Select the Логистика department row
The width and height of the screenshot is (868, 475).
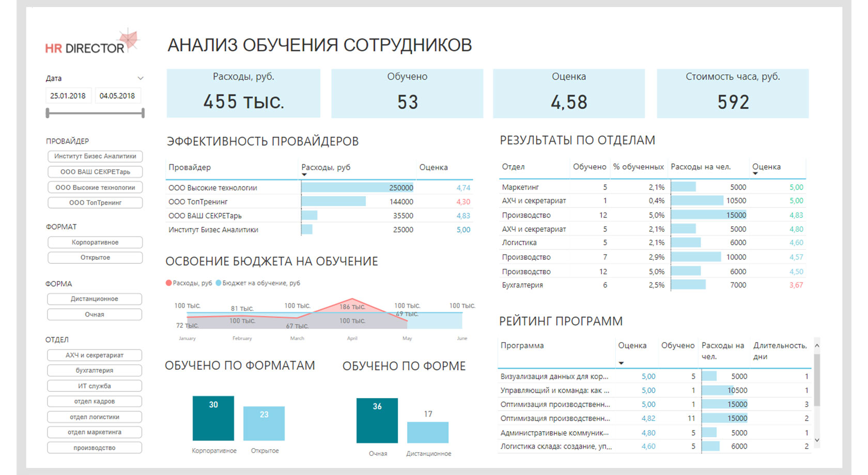pos(653,243)
